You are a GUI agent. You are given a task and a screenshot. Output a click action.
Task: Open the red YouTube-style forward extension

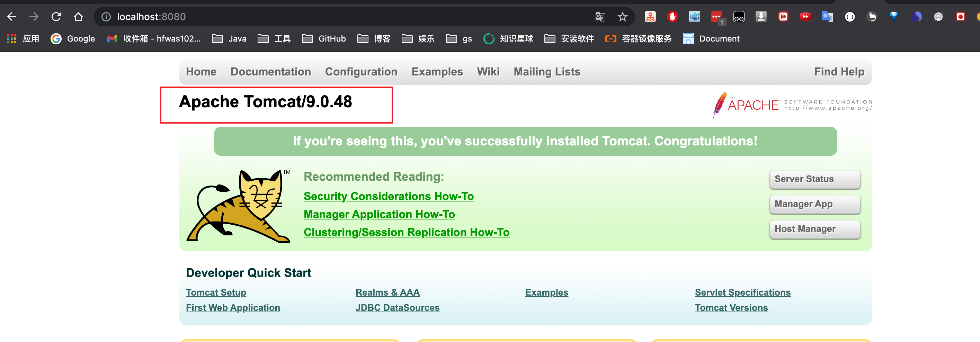coord(805,17)
